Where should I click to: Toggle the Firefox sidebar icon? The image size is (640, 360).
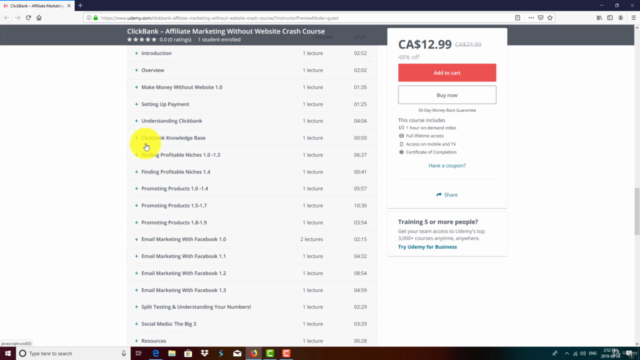(x=610, y=18)
